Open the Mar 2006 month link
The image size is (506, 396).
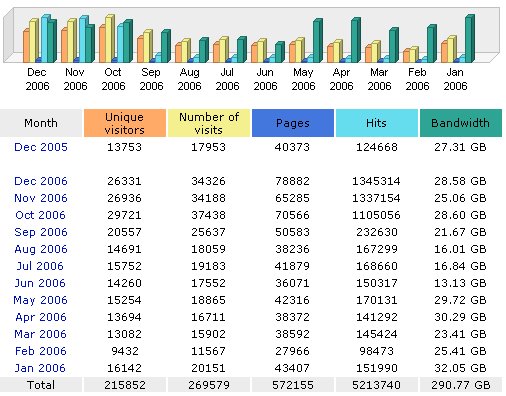[x=40, y=334]
